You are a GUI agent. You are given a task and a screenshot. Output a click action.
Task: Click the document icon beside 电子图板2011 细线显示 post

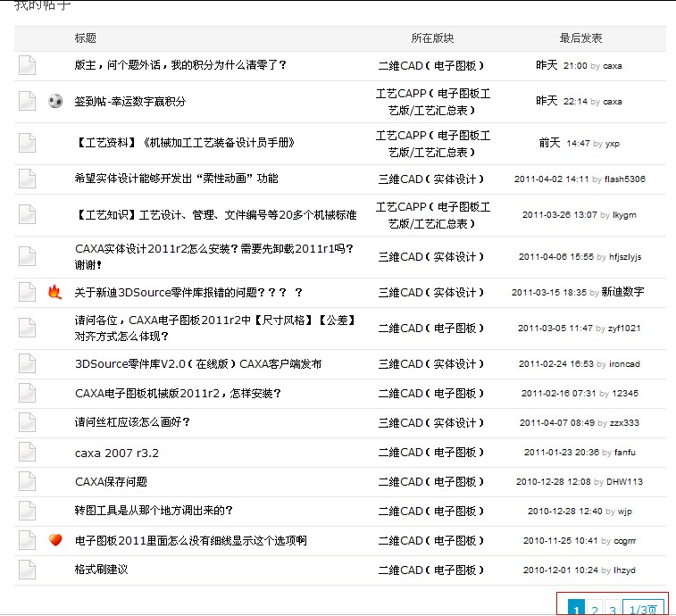click(27, 540)
